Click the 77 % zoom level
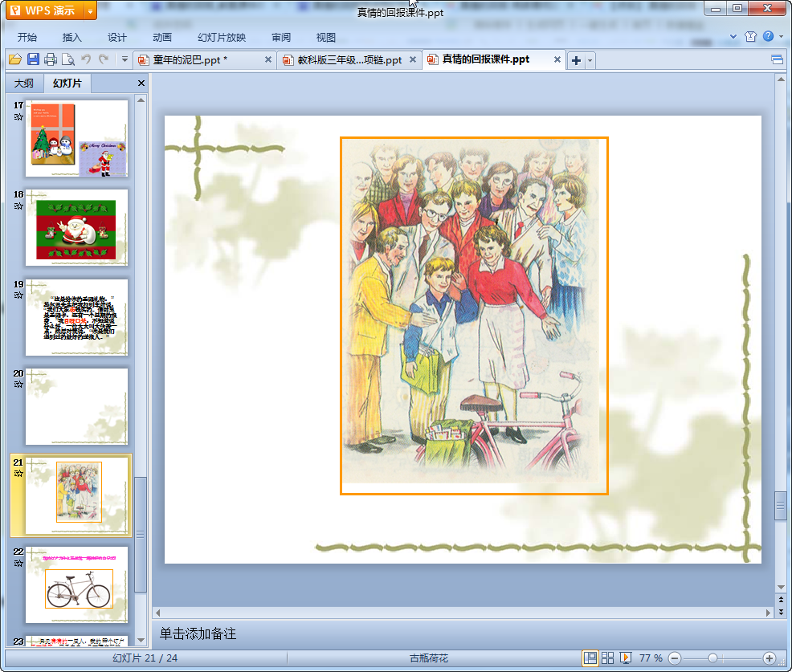 [x=651, y=658]
